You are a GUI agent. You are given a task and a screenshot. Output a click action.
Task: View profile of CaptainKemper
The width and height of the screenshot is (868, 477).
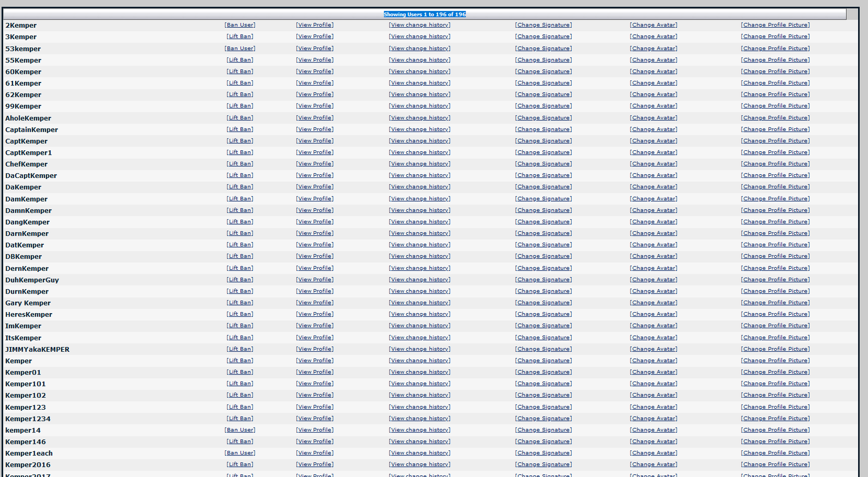315,129
